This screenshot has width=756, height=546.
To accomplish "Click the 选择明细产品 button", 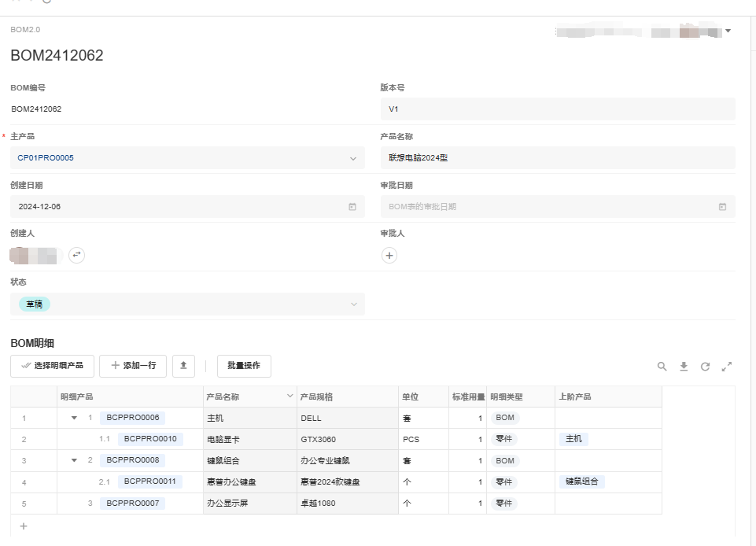I will pos(53,366).
